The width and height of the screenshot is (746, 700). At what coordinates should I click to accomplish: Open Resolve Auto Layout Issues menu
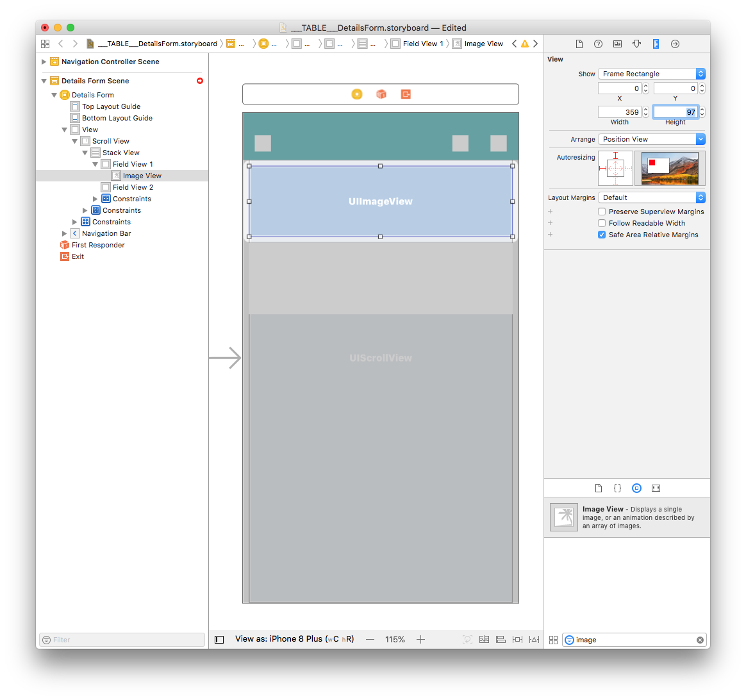click(535, 640)
